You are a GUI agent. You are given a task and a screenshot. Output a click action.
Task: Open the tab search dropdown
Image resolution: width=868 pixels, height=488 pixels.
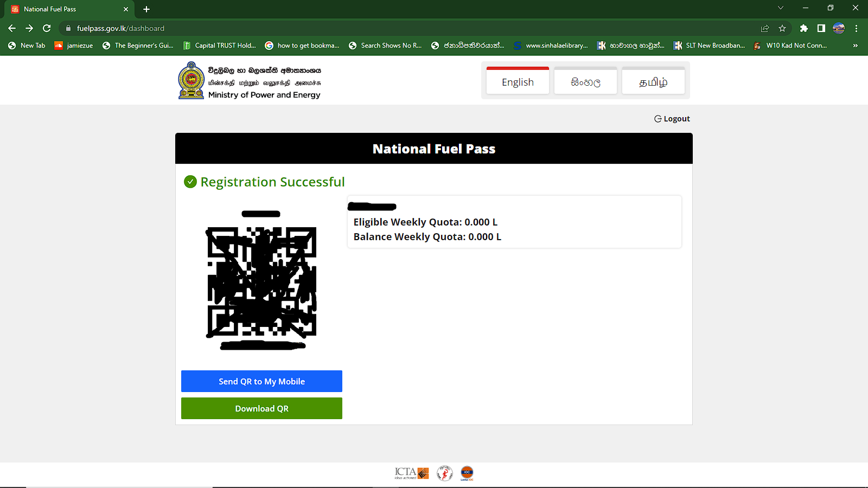(x=781, y=8)
